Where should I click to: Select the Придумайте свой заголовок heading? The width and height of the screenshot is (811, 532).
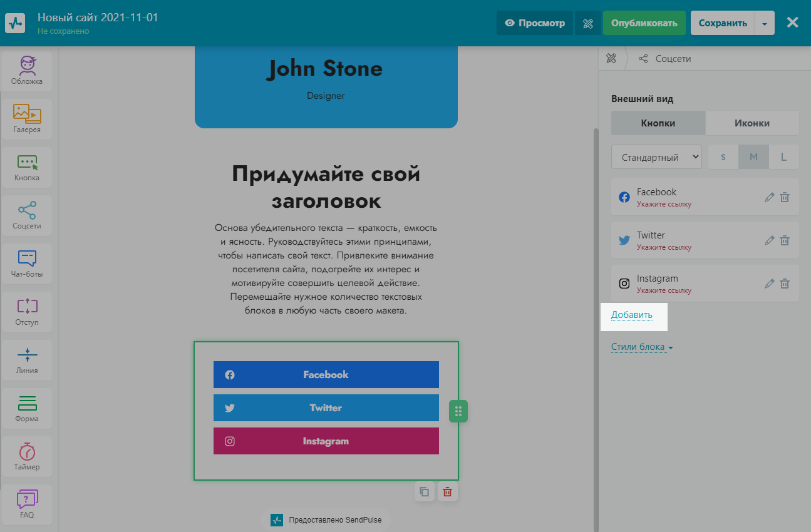(x=326, y=188)
